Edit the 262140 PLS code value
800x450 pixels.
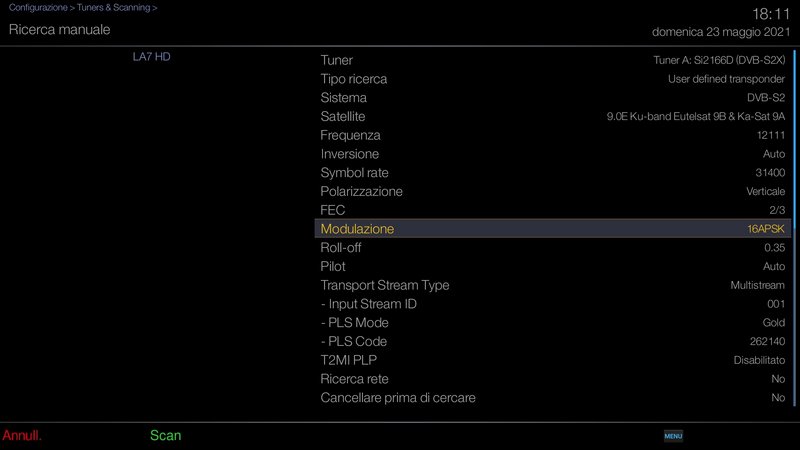[x=767, y=341]
